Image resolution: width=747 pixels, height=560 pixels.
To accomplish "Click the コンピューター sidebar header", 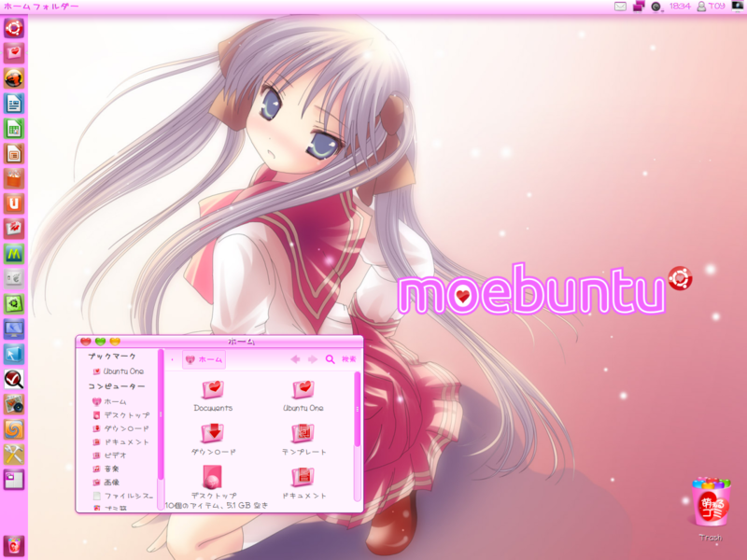I will (x=116, y=386).
